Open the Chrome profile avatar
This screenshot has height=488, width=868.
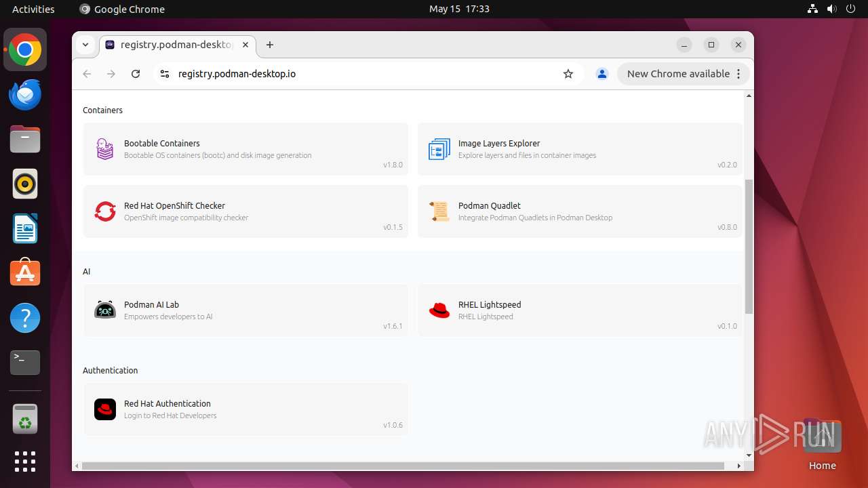click(x=601, y=74)
